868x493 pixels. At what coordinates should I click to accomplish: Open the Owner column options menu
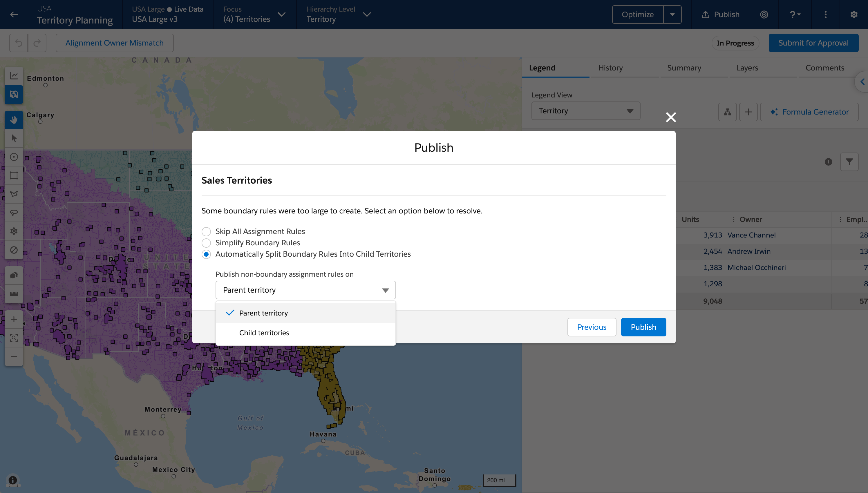[x=734, y=220]
